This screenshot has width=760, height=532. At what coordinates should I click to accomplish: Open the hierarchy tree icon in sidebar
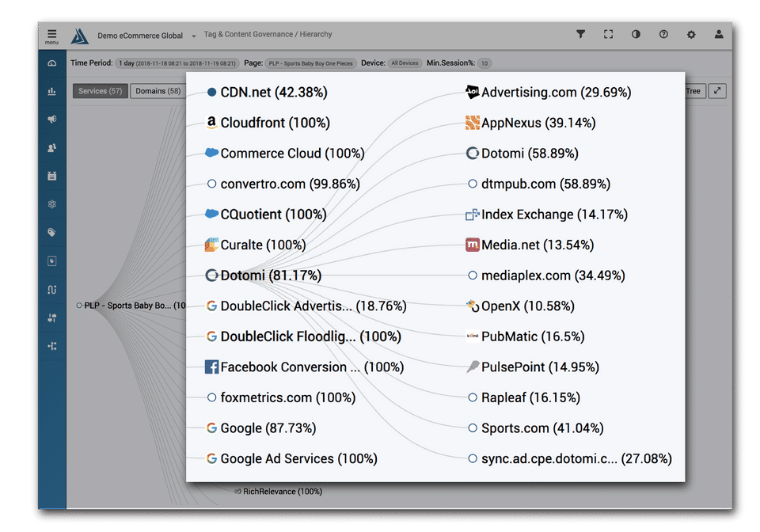pyautogui.click(x=52, y=346)
